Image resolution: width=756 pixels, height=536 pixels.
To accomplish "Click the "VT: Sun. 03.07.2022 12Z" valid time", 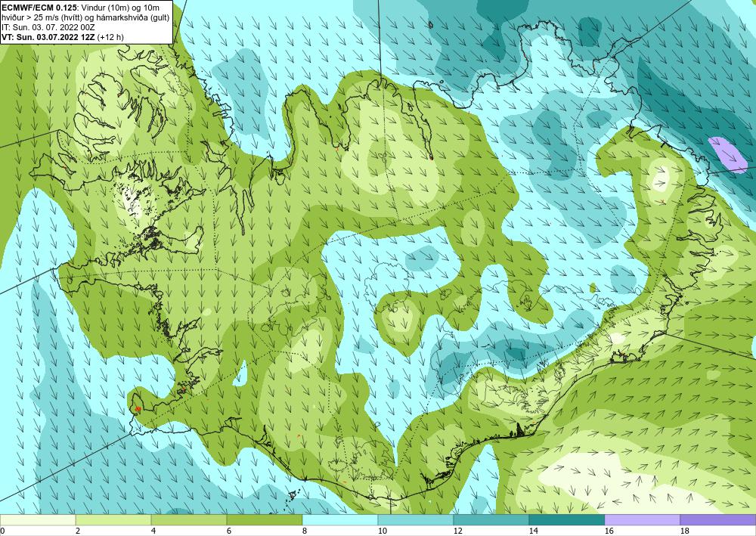I will click(48, 37).
